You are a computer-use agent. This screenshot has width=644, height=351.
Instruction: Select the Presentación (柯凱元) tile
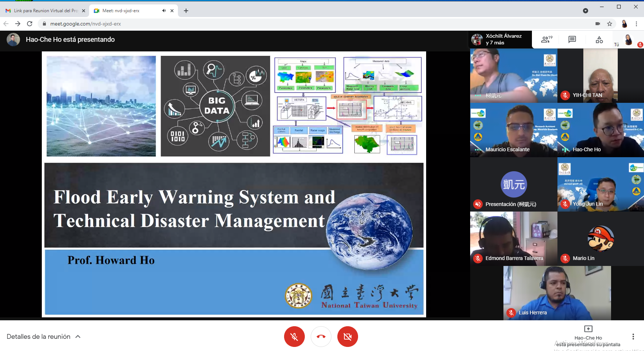pos(514,184)
